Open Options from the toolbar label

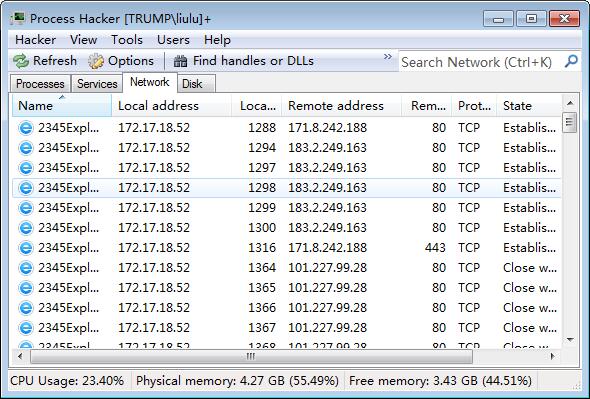click(131, 61)
